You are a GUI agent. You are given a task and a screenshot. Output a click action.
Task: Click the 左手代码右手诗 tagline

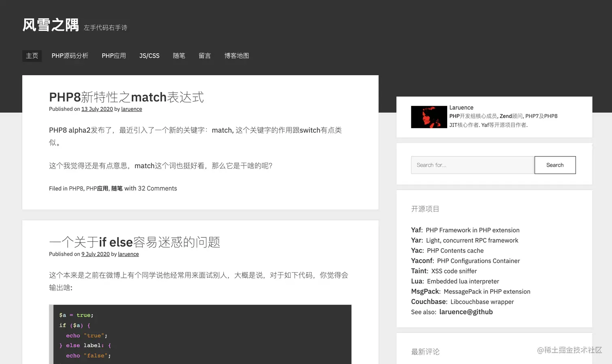tap(105, 28)
